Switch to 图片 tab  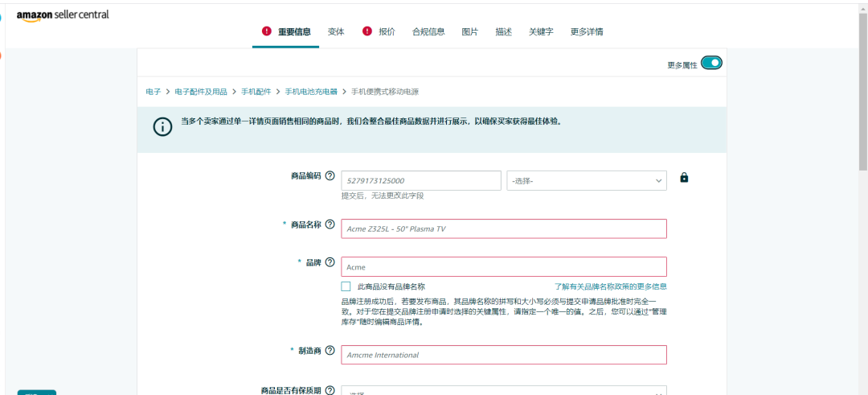point(470,32)
